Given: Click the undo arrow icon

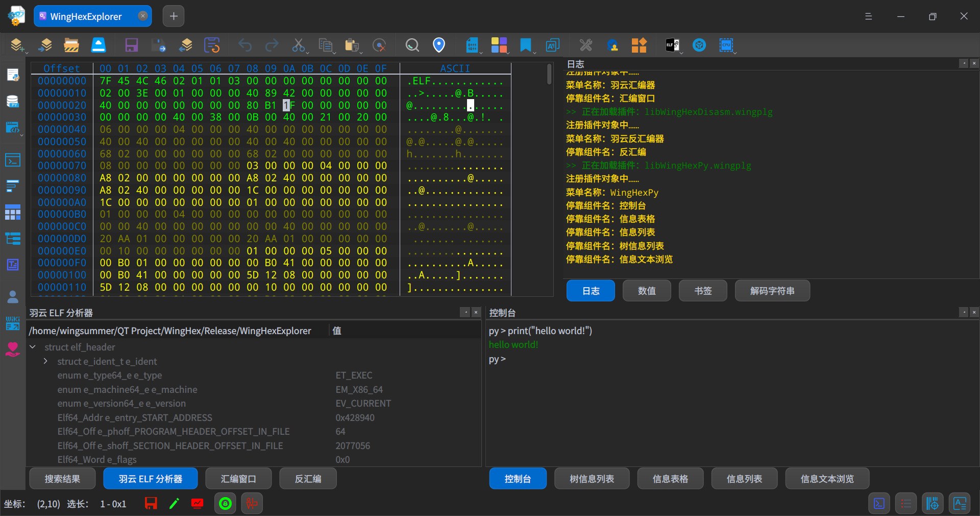Looking at the screenshot, I should tap(246, 45).
